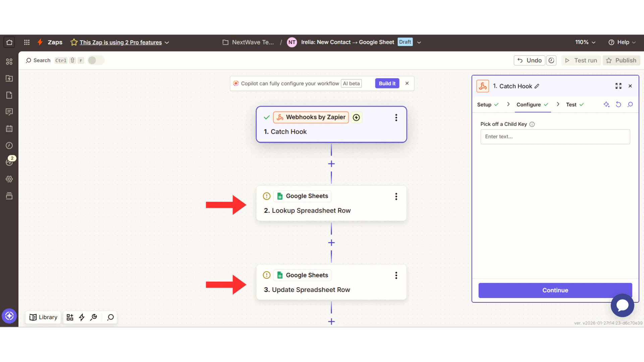The image size is (644, 362).
Task: Open the Zaps grid icon in sidebar
Action: (x=9, y=62)
